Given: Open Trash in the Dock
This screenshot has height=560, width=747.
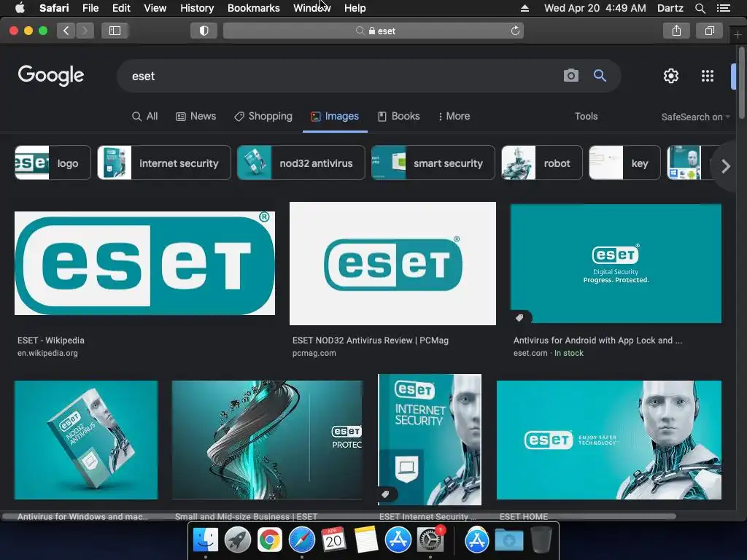Looking at the screenshot, I should pos(541,540).
